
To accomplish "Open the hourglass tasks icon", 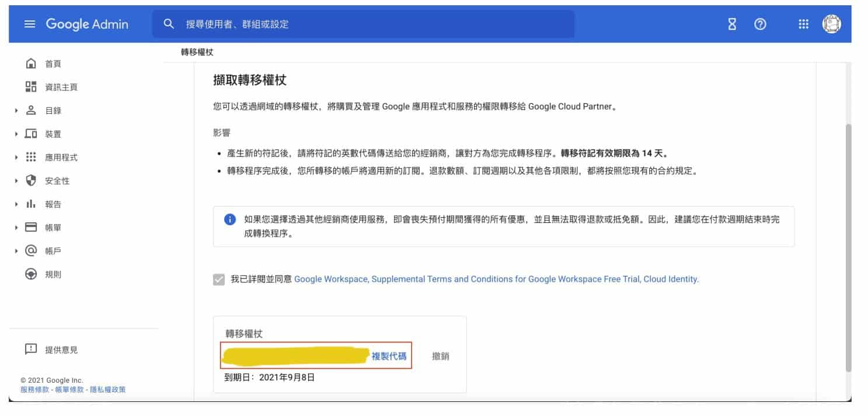I will [x=732, y=25].
